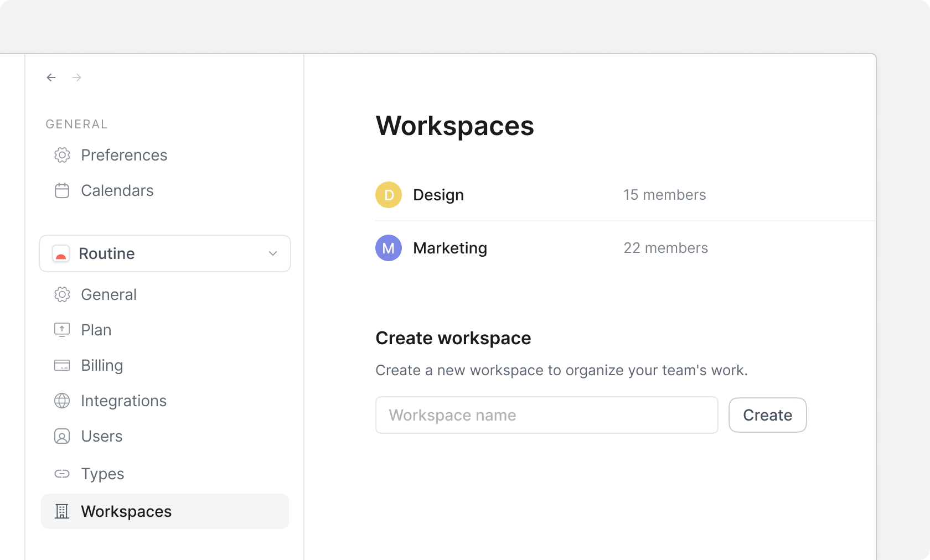Click the Create button
Viewport: 930px width, 560px height.
click(x=767, y=415)
